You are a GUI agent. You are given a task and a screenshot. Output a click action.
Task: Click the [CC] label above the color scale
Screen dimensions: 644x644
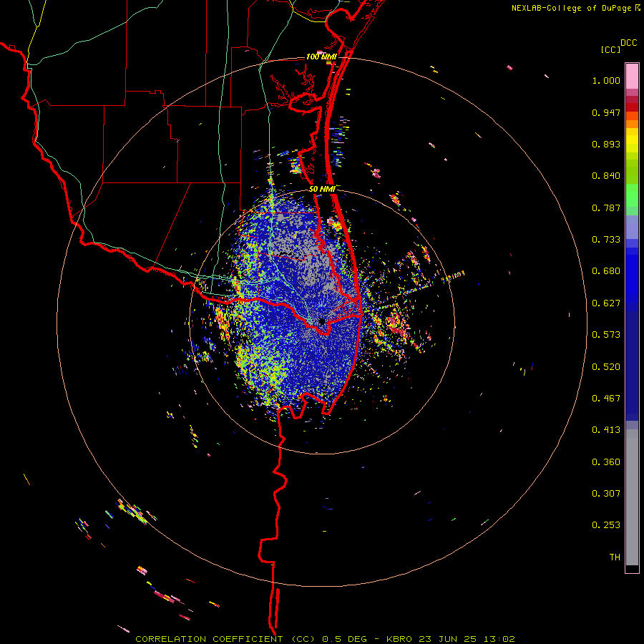611,49
